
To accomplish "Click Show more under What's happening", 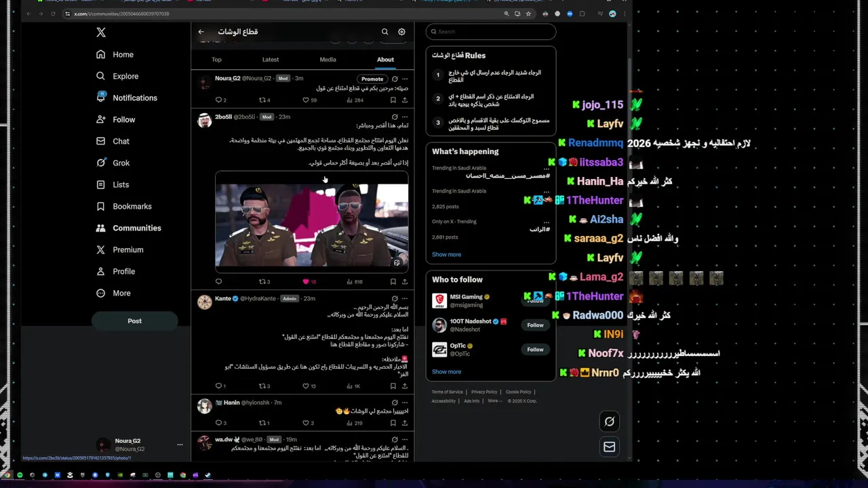I will [x=446, y=255].
